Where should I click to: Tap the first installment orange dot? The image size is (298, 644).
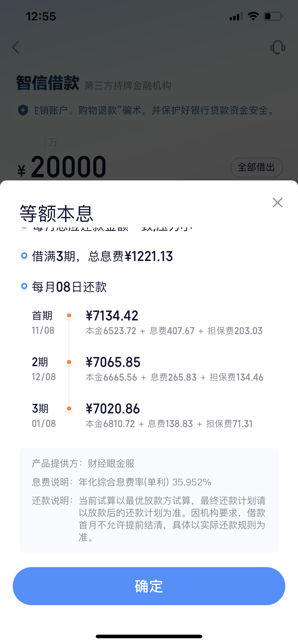[69, 316]
